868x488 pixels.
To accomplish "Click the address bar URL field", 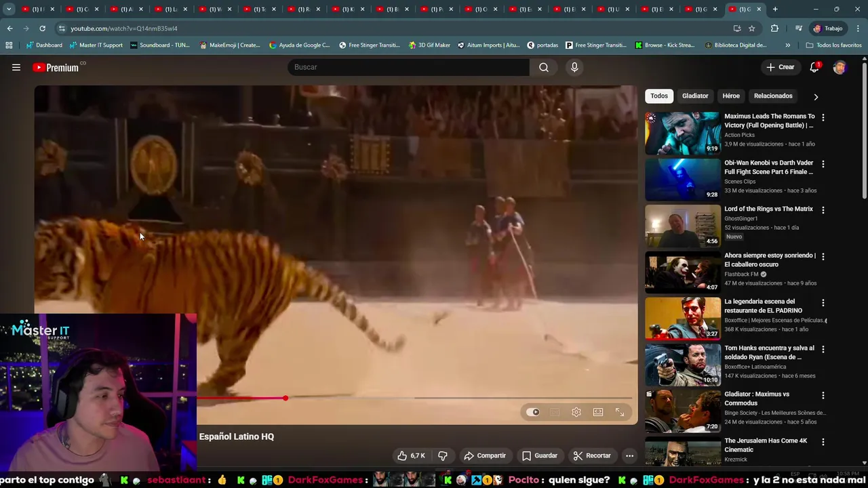I will pyautogui.click(x=393, y=28).
